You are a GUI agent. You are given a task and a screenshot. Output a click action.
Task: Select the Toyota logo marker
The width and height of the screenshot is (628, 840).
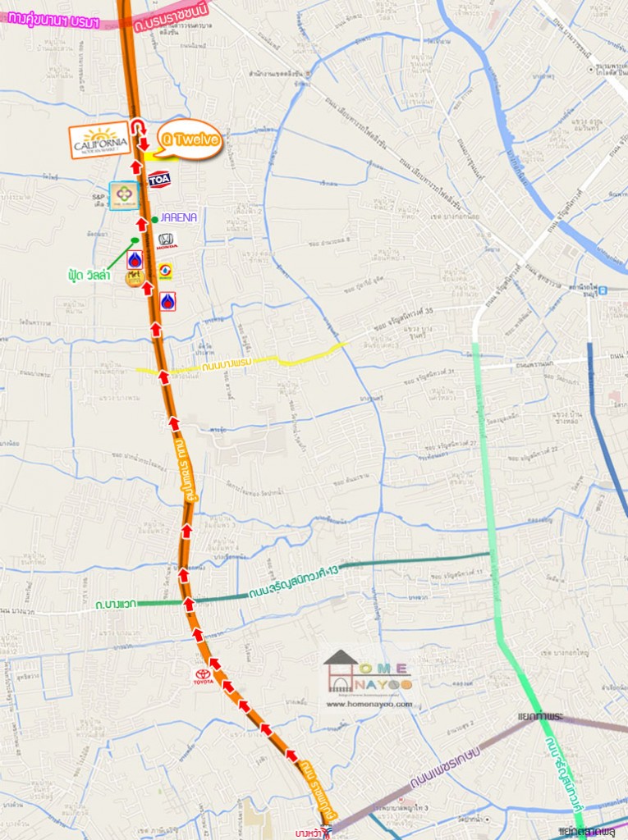tap(204, 677)
